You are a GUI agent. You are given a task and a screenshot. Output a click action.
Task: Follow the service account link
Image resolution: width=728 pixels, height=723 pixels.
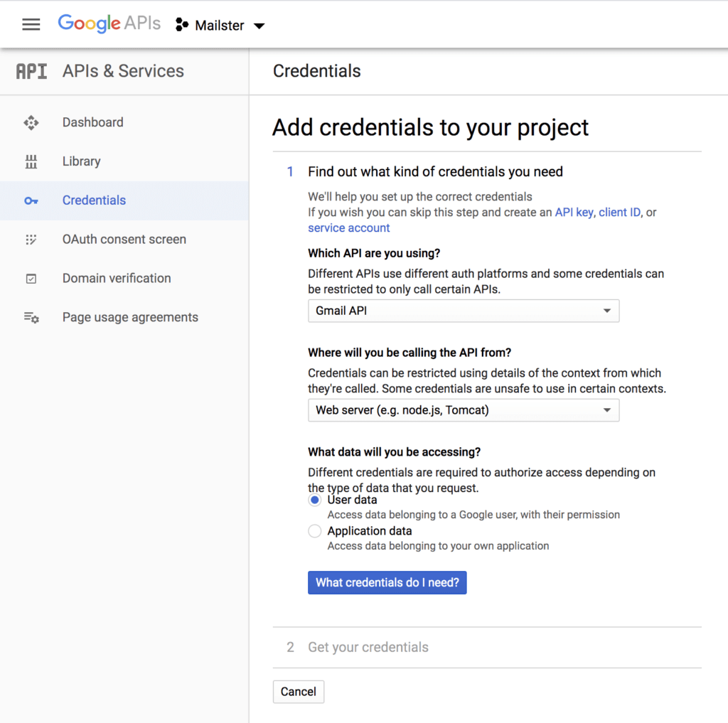(x=348, y=228)
